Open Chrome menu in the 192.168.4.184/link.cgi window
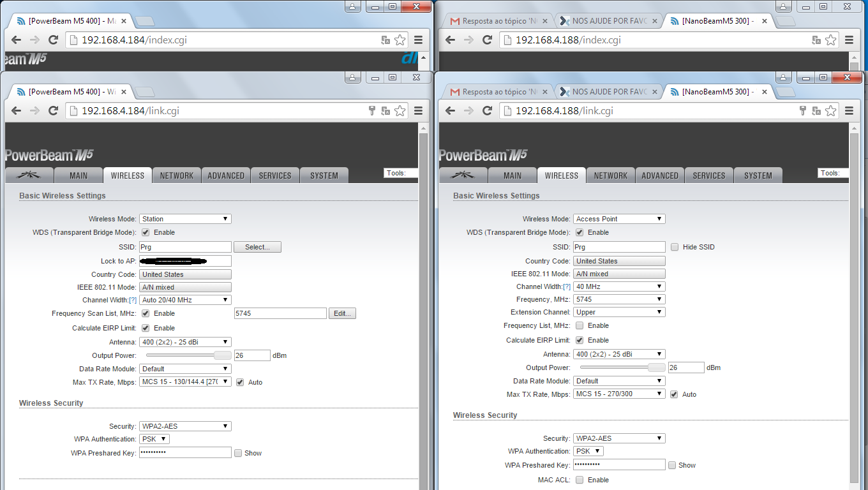The height and width of the screenshot is (490, 868). (418, 110)
